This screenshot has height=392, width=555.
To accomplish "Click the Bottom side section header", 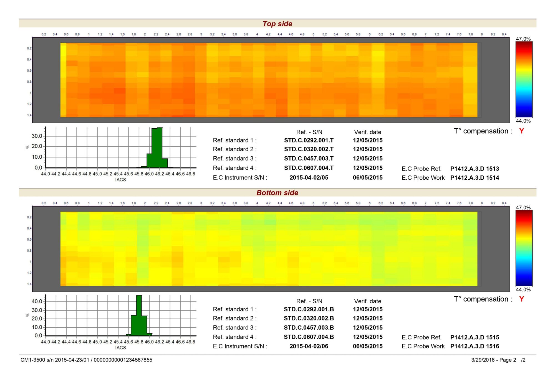I will point(277,193).
